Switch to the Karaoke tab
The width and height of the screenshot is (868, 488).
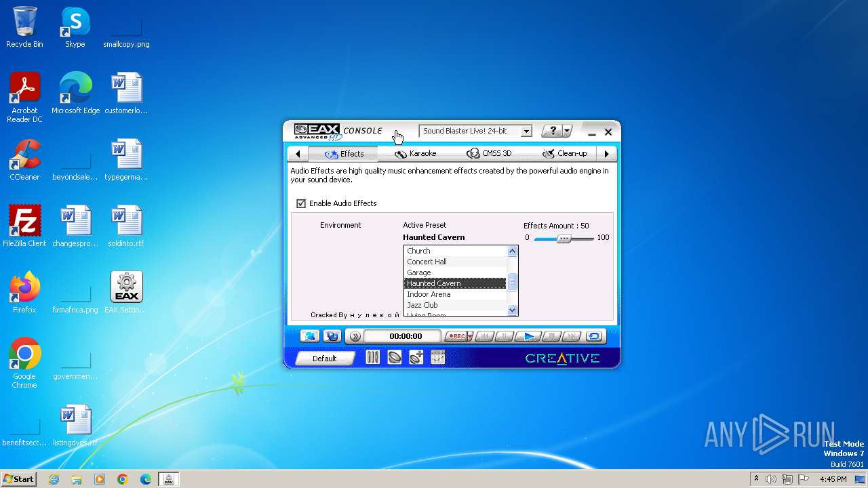(x=416, y=154)
